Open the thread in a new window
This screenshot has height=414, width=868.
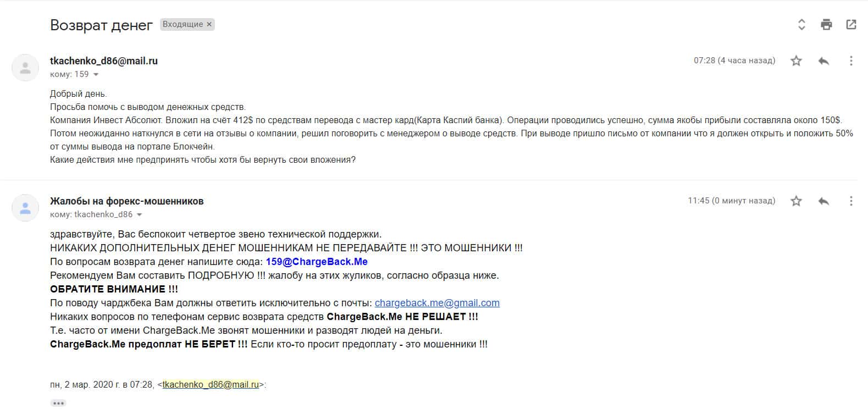pos(851,24)
